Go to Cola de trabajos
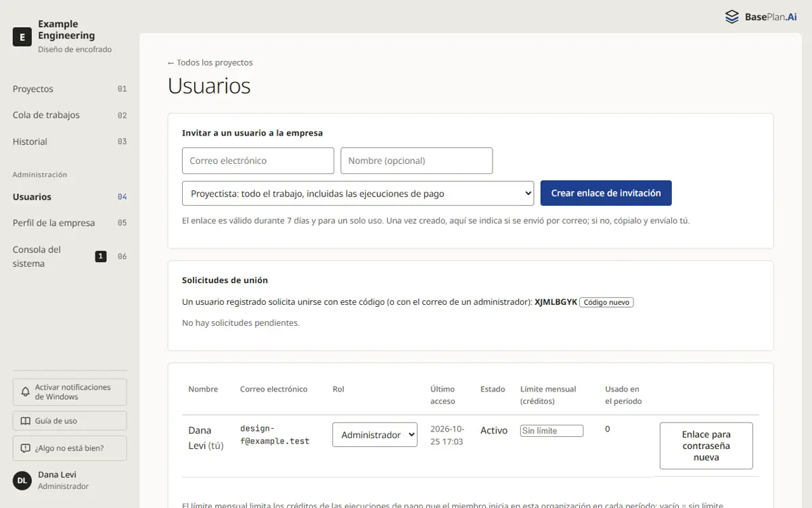Viewport: 812px width, 508px height. pos(70,115)
